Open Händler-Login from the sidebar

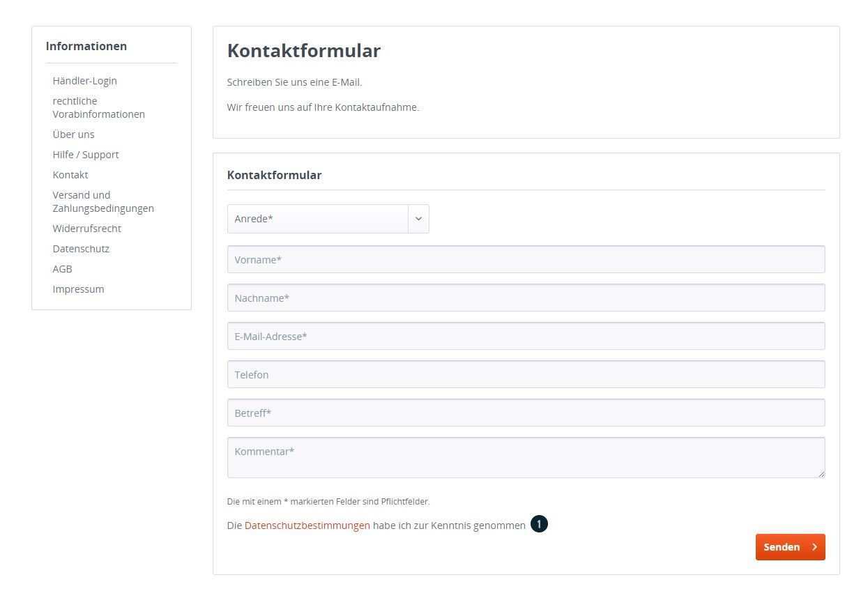84,81
